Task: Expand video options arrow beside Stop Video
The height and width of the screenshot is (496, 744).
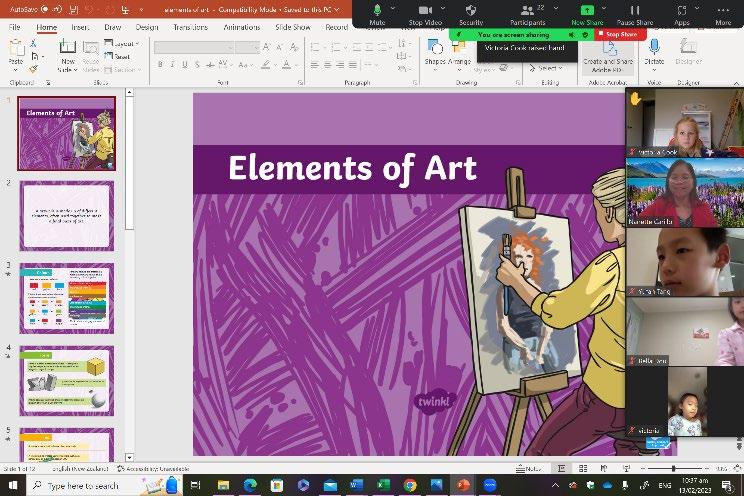Action: 443,9
